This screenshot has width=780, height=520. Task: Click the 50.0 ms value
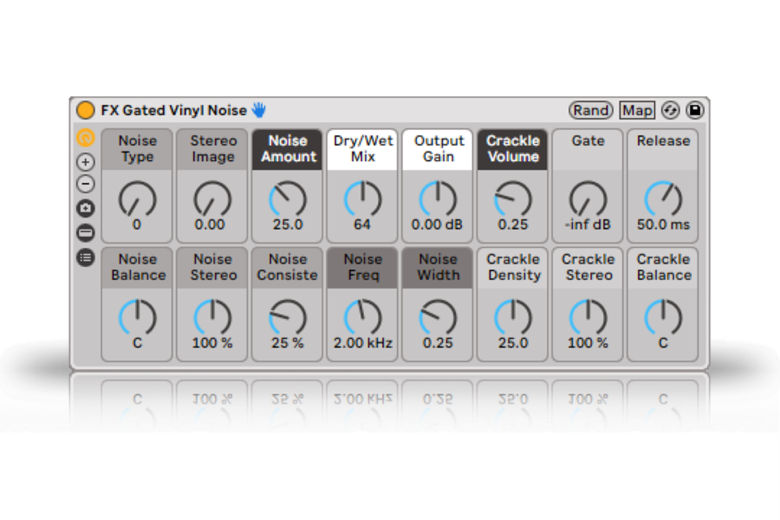click(663, 224)
